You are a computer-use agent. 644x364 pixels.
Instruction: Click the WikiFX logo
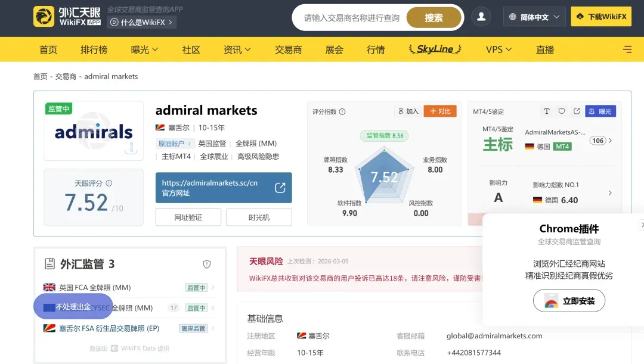click(x=67, y=17)
